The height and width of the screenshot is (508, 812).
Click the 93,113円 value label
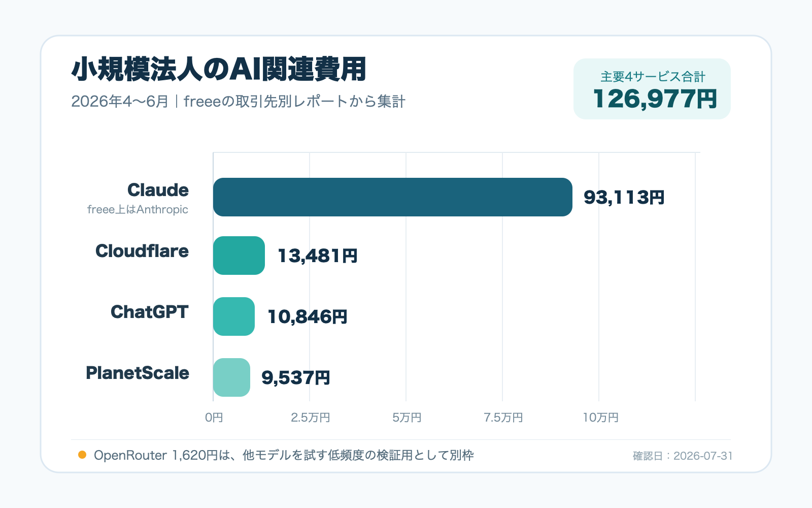point(624,197)
